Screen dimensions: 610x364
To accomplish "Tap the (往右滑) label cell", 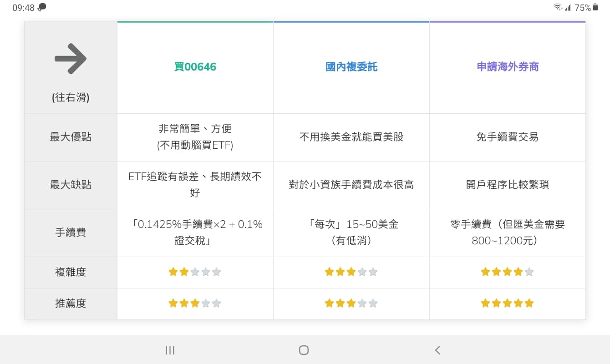I will click(x=71, y=97).
